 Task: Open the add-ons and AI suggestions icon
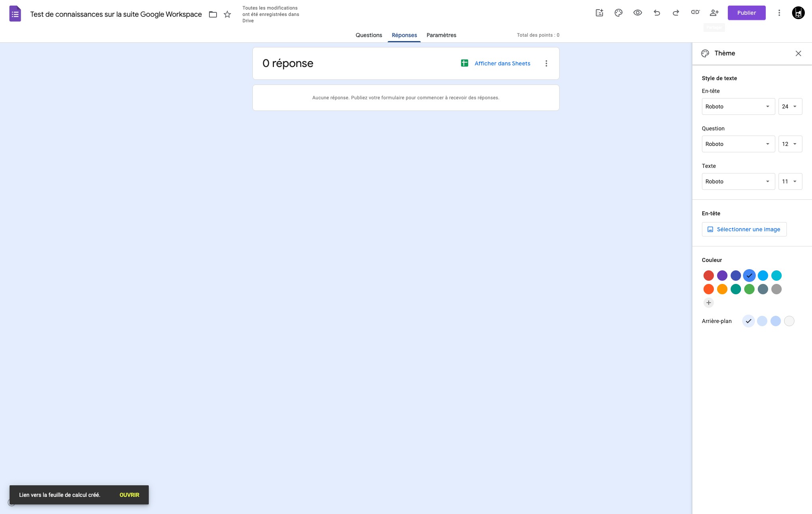tap(599, 13)
